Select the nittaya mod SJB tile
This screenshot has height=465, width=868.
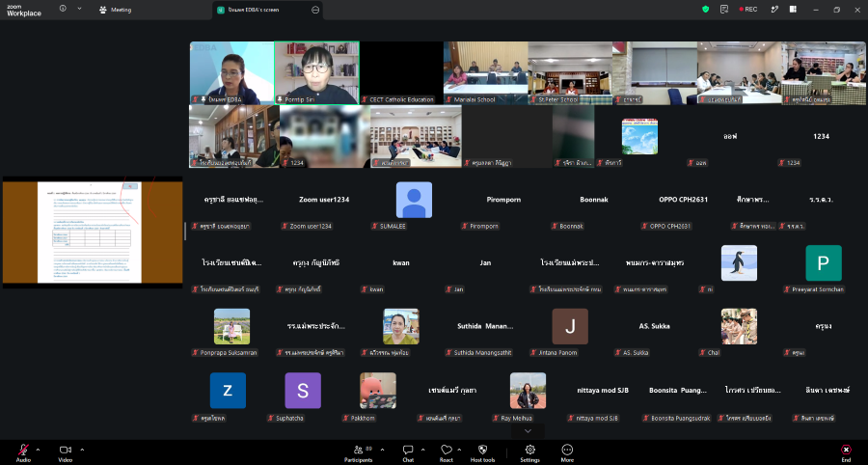603,391
